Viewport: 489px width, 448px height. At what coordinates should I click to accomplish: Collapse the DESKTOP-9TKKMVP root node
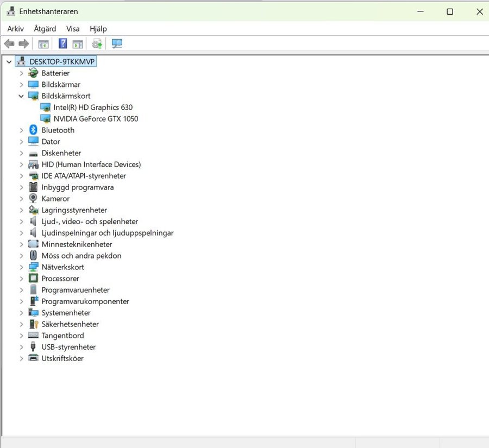coord(9,62)
